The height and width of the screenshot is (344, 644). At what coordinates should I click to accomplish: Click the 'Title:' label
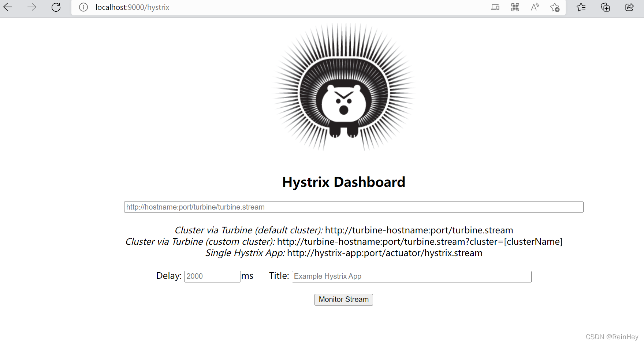coord(279,275)
